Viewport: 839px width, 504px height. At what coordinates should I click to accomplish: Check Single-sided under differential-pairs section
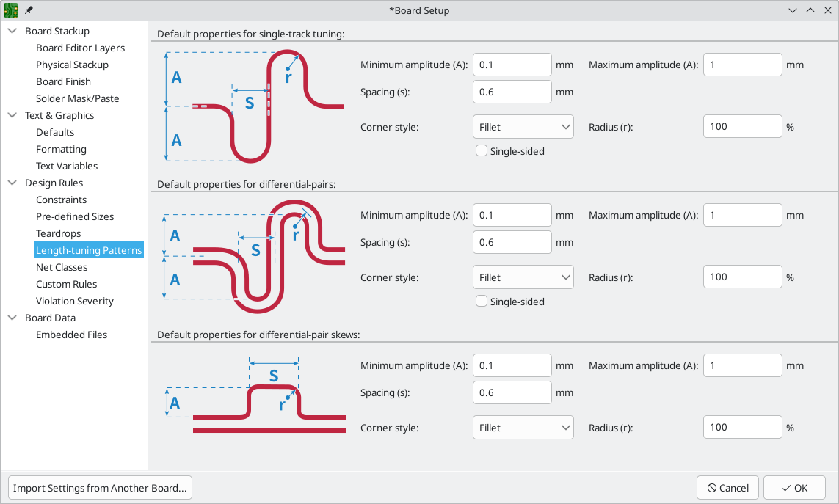pyautogui.click(x=482, y=301)
